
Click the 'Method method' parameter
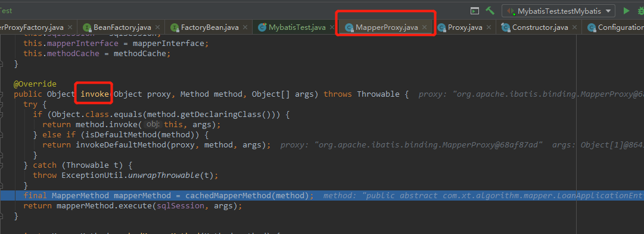pyautogui.click(x=211, y=94)
